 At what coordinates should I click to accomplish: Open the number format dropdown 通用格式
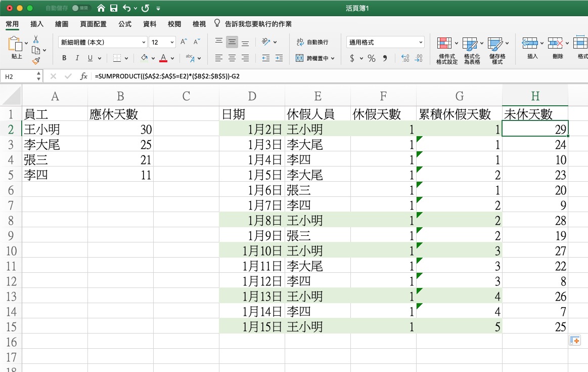click(x=421, y=43)
